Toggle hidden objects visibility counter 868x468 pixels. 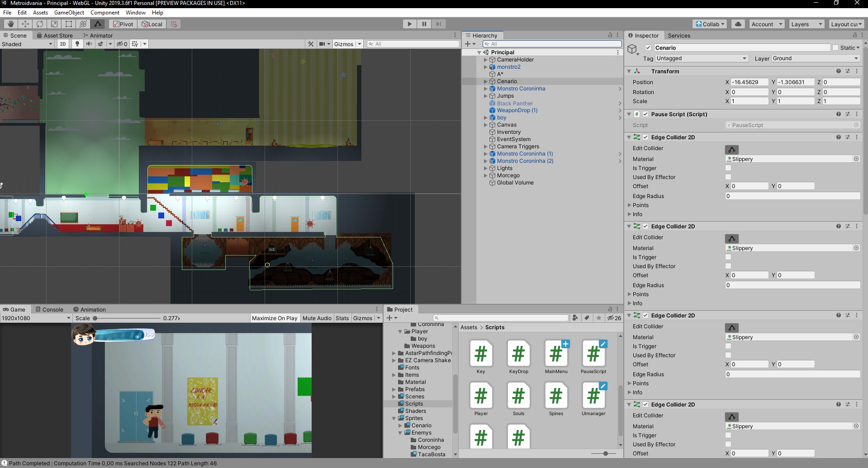pos(122,44)
